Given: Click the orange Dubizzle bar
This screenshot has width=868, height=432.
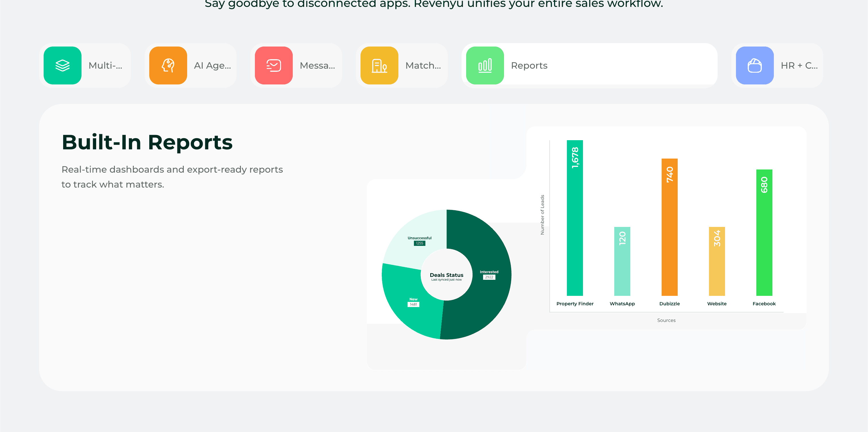Looking at the screenshot, I should pyautogui.click(x=670, y=226).
